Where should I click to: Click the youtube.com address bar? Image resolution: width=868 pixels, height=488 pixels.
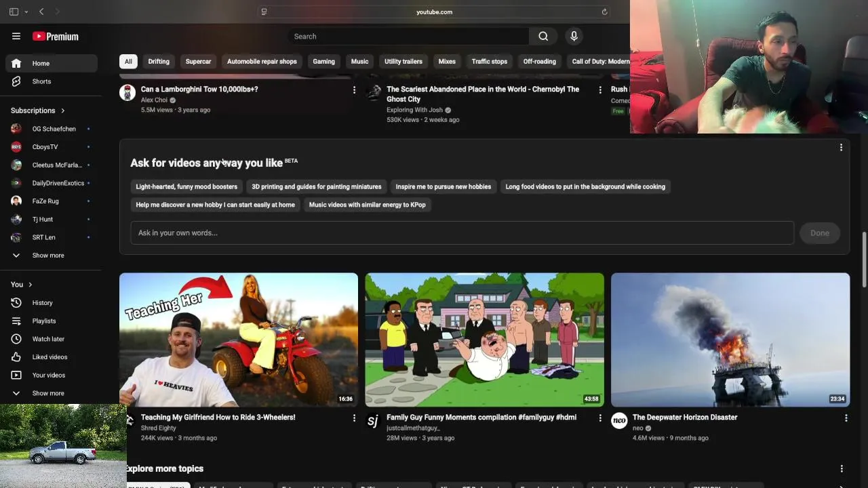coord(434,12)
